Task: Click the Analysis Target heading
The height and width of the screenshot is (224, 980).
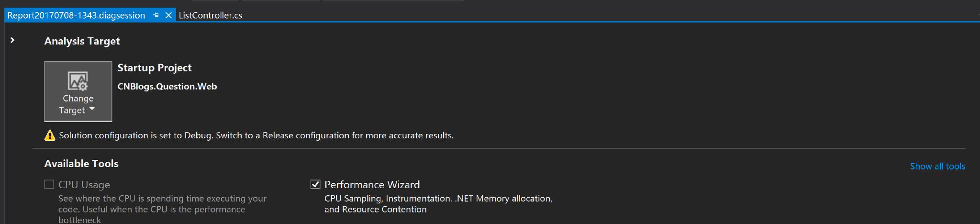Action: [x=82, y=41]
